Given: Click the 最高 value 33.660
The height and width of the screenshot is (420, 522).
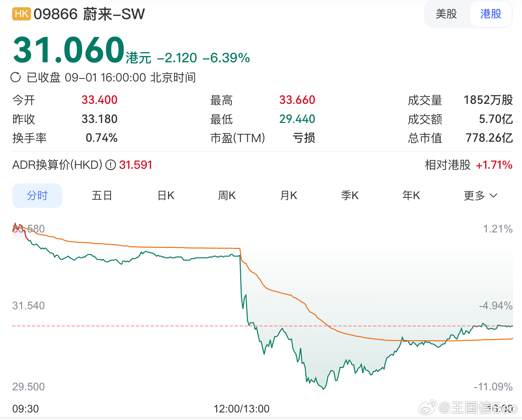Looking at the screenshot, I should (297, 100).
